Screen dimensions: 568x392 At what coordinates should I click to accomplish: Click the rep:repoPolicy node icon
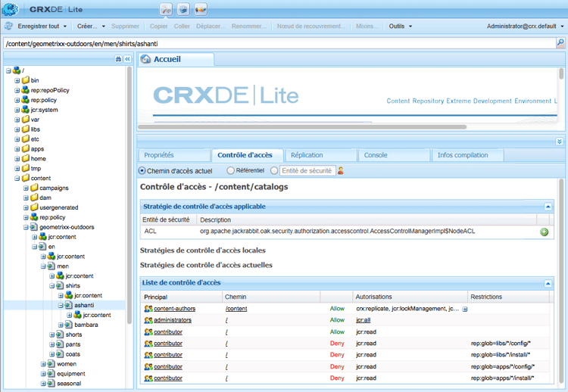coord(25,90)
